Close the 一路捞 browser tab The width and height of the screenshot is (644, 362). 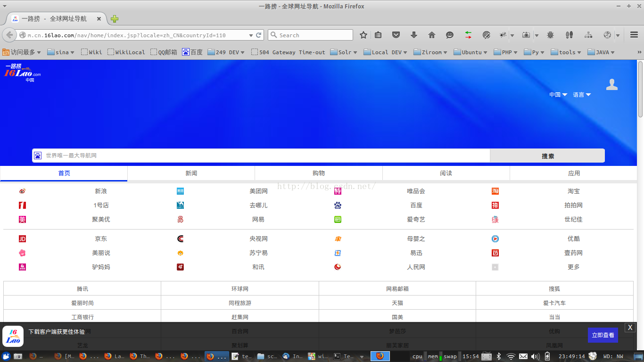(99, 19)
